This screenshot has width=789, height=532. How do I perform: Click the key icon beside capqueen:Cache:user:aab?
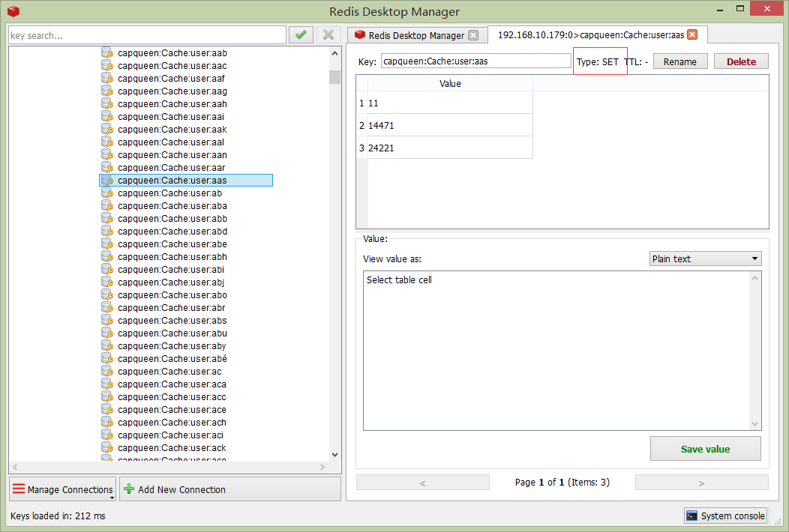pyautogui.click(x=106, y=52)
